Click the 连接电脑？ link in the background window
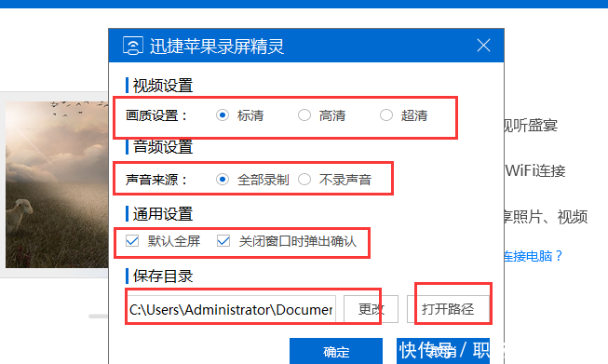 534,256
